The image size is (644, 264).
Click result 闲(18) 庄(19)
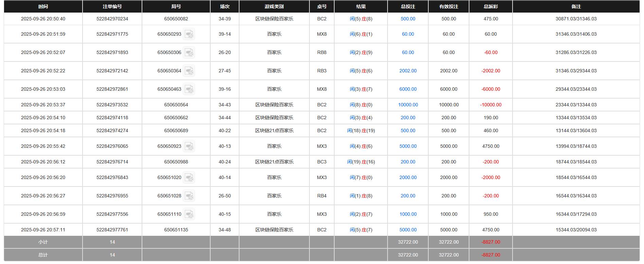tap(361, 130)
